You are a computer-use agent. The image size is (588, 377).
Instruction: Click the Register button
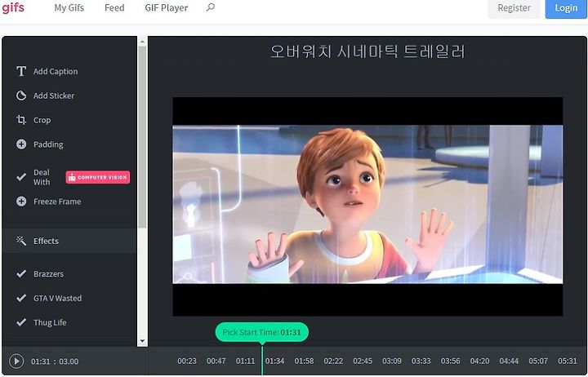coord(514,8)
